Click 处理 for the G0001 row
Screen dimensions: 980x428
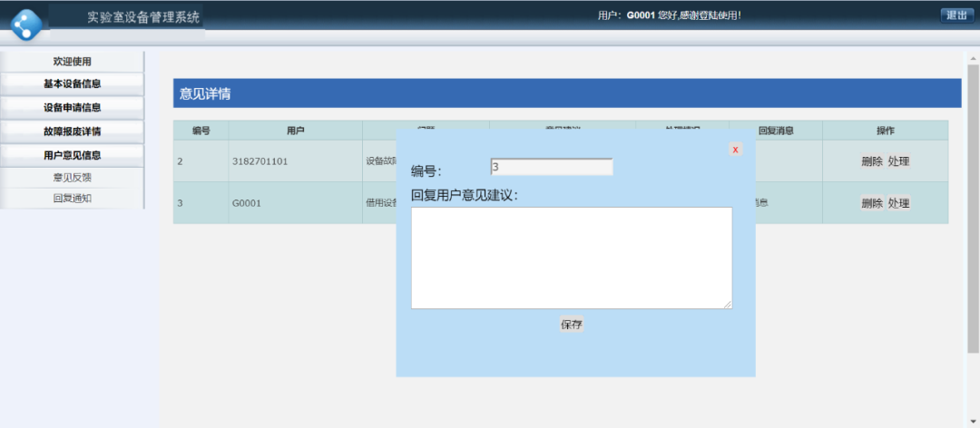[x=898, y=203]
